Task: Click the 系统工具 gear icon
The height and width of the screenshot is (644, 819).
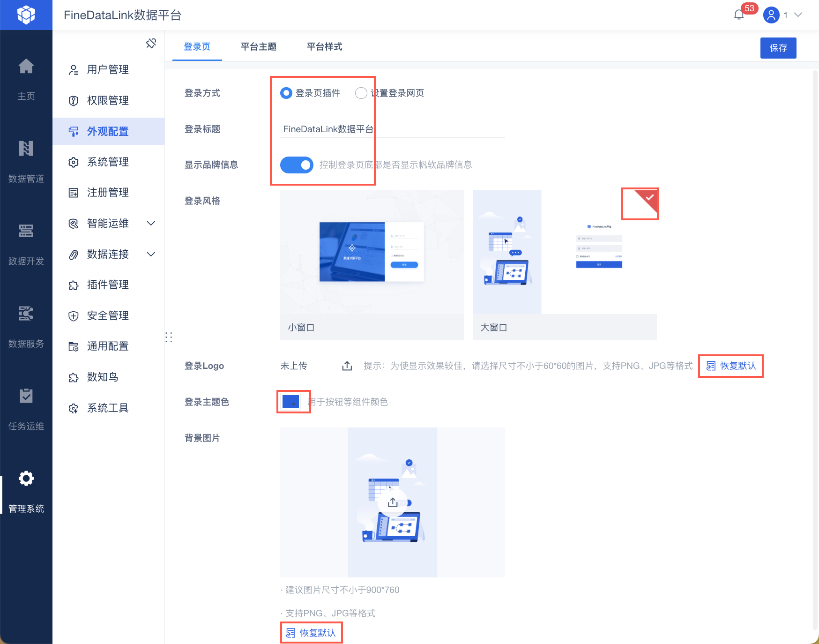Action: click(x=74, y=408)
